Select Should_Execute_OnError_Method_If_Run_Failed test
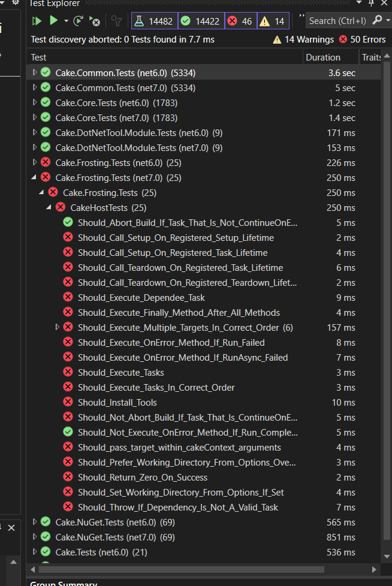392x586 pixels. [171, 342]
